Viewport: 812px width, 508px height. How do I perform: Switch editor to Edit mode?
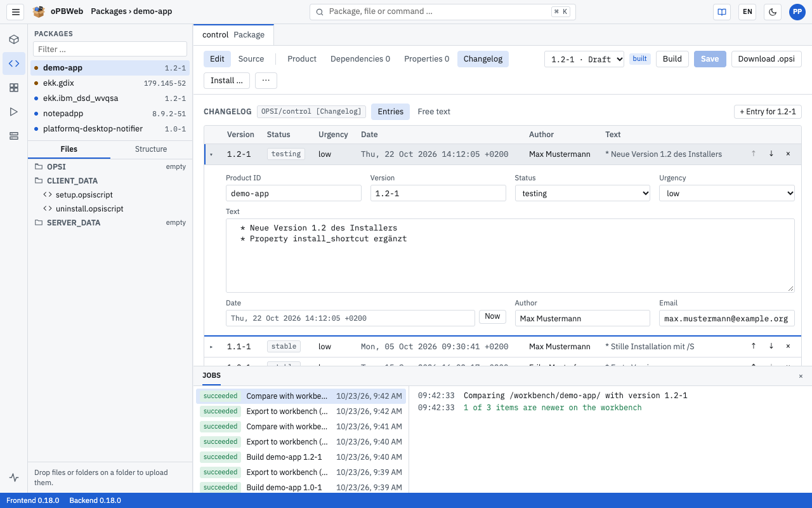pyautogui.click(x=217, y=59)
